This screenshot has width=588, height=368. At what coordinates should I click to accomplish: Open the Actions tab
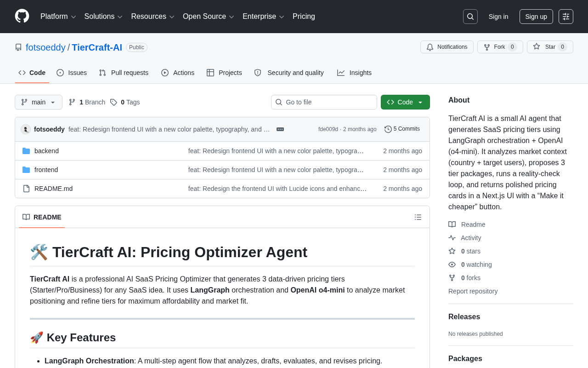pos(178,73)
